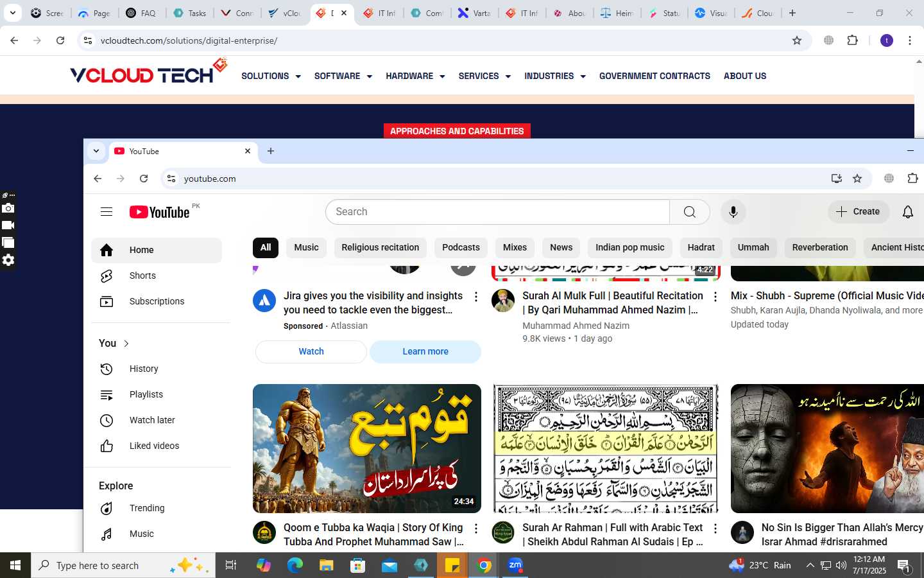Open YouTube notifications bell
This screenshot has width=924, height=578.
(x=908, y=212)
